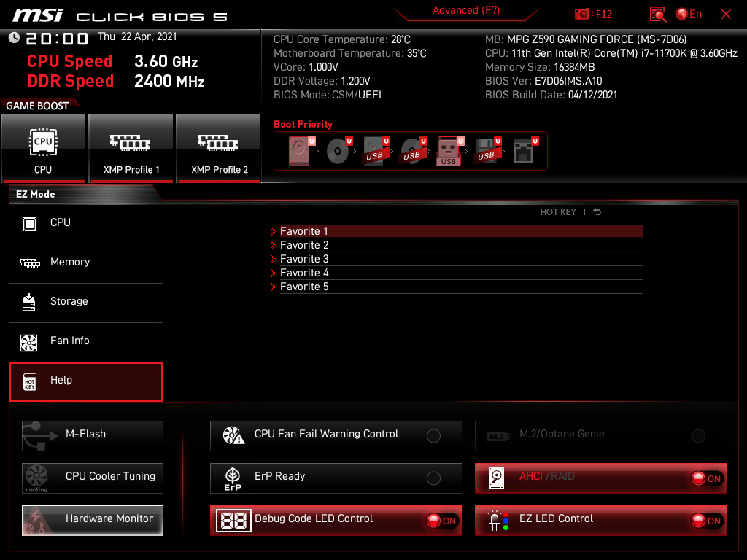Screen dimensions: 747x560
Task: Click the date Thu 22 Apr, 2021
Action: (137, 36)
